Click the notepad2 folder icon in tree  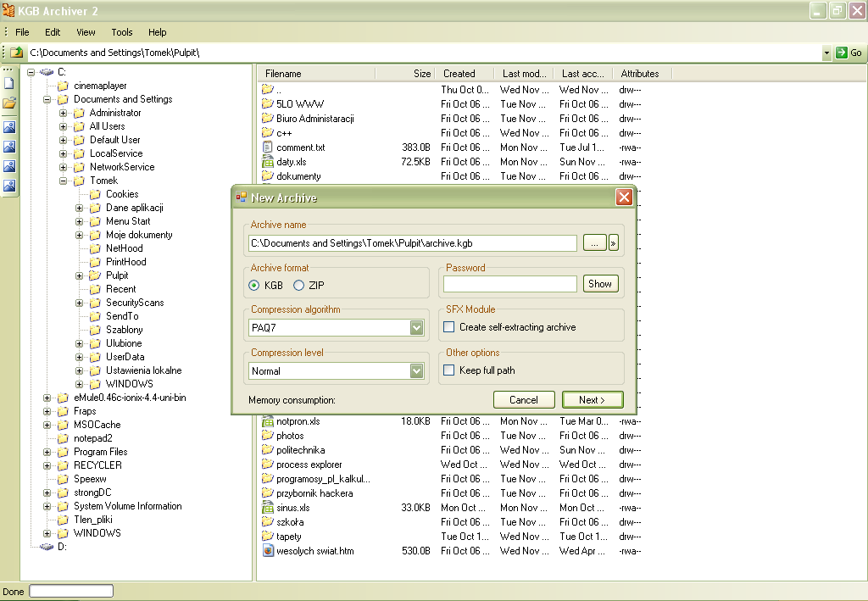[63, 438]
